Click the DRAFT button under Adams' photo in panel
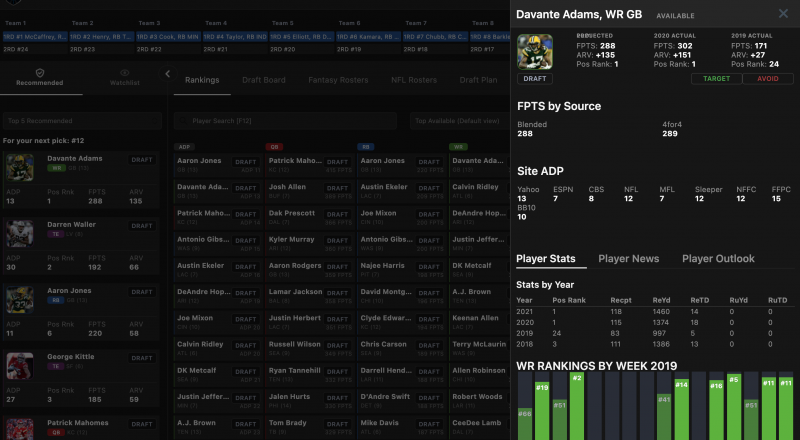The width and height of the screenshot is (800, 440). coord(534,79)
